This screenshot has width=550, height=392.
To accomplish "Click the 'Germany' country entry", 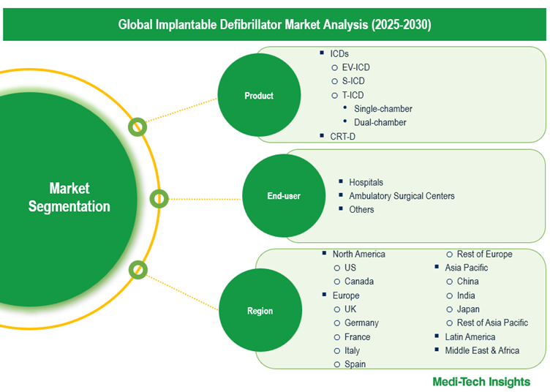I will pyautogui.click(x=361, y=323).
